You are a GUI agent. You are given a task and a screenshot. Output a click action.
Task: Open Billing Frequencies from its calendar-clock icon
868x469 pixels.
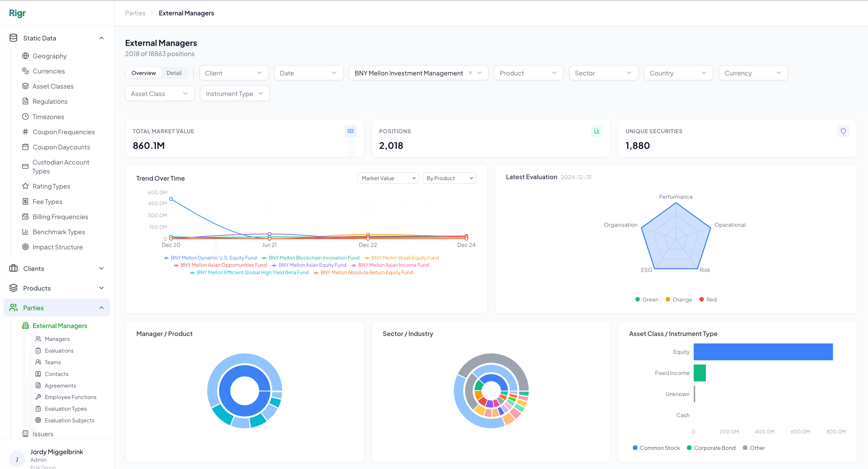coord(25,217)
